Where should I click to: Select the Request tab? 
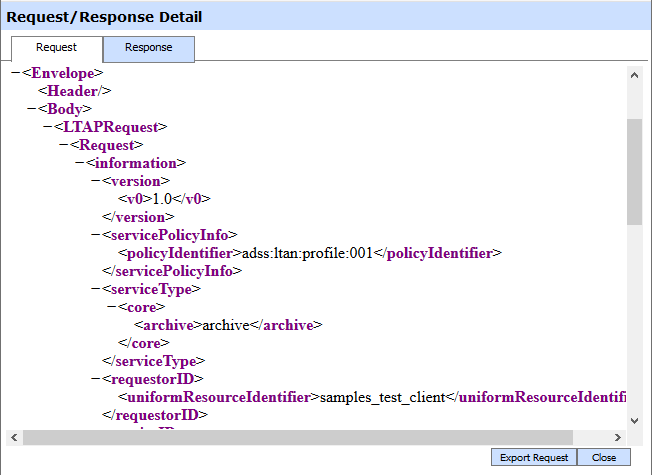point(56,48)
